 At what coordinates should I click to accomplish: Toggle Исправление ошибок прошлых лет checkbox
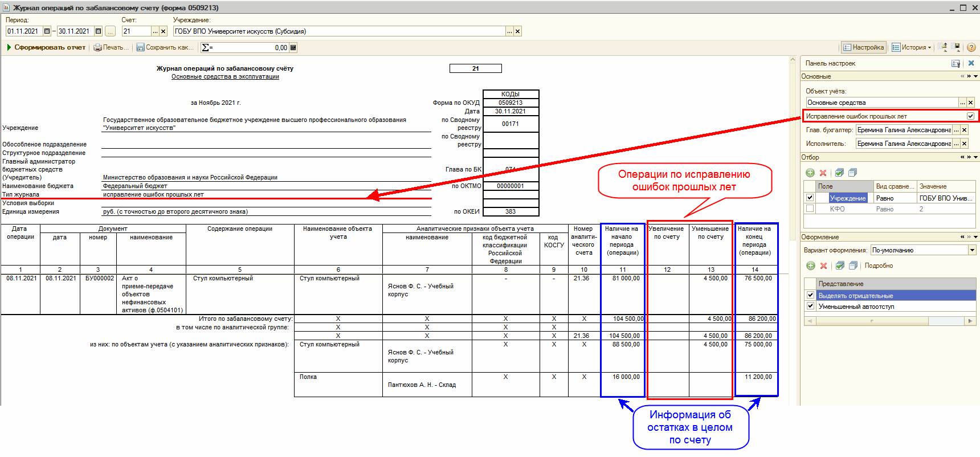[x=970, y=116]
